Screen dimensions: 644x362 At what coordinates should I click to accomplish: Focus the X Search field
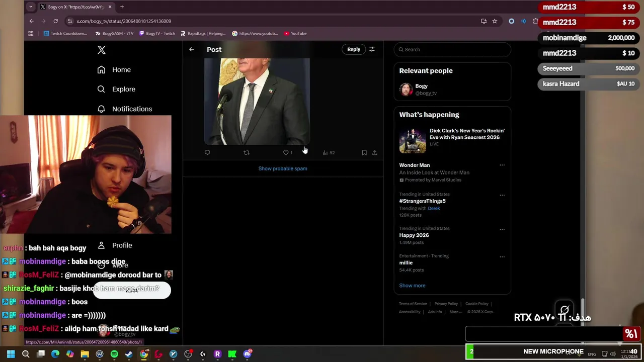(452, 49)
